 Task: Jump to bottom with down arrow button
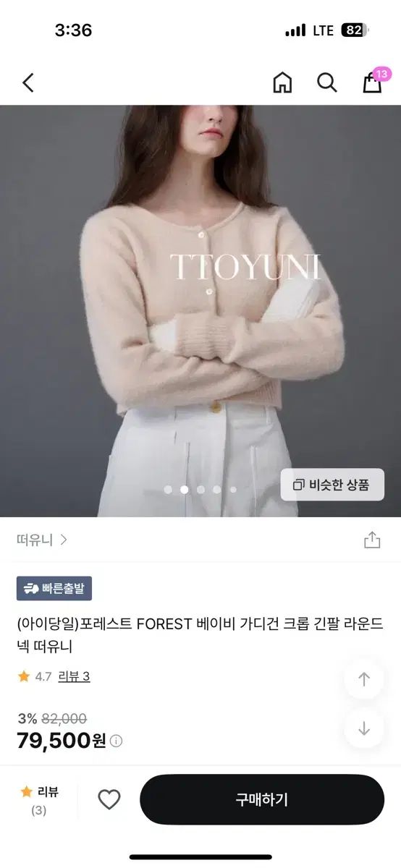pos(364,728)
